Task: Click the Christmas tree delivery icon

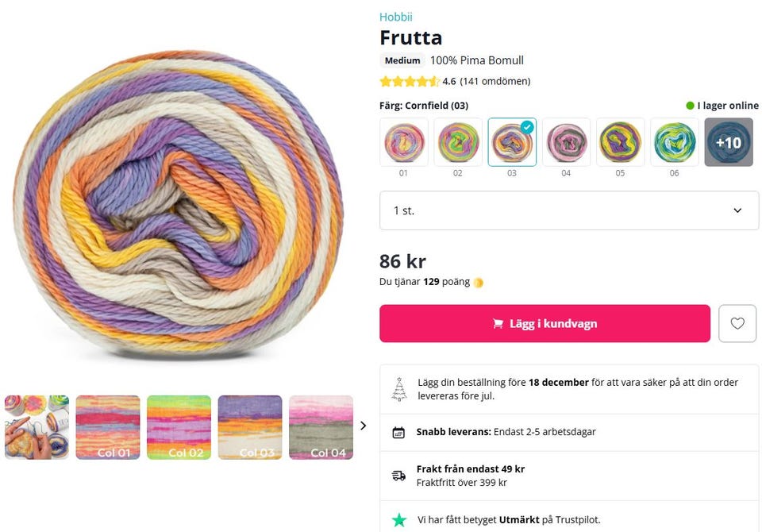Action: (399, 389)
